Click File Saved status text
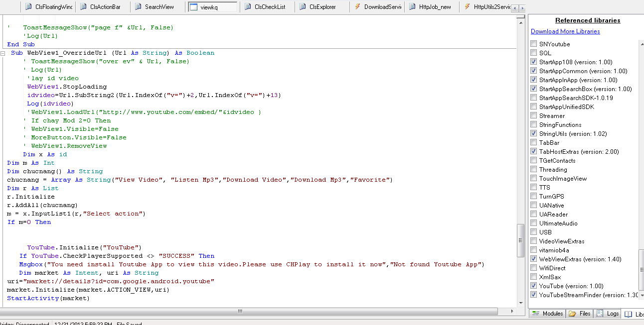 pos(129,324)
